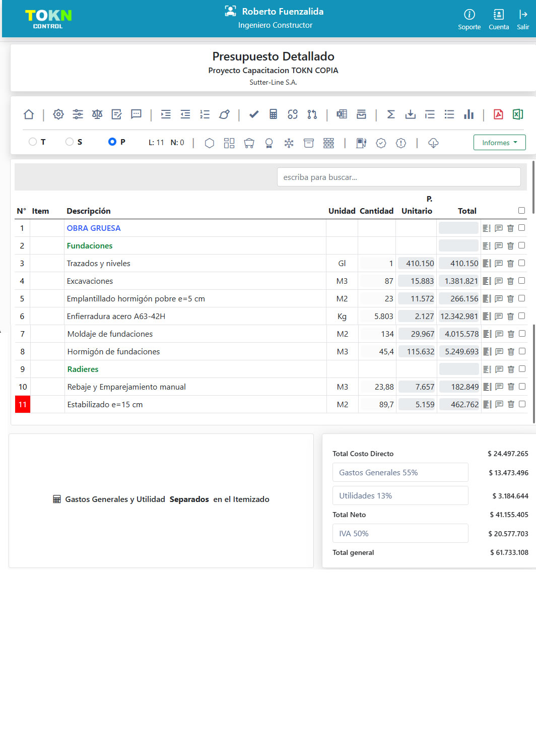Export budget with the Excel icon
The height and width of the screenshot is (756, 536).
click(518, 114)
